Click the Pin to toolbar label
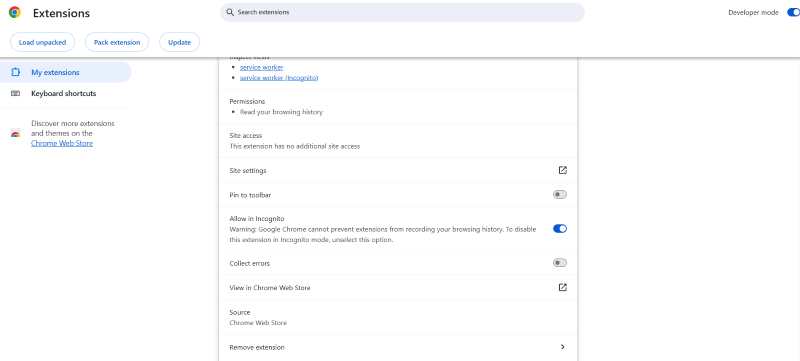The height and width of the screenshot is (361, 800). [x=250, y=195]
